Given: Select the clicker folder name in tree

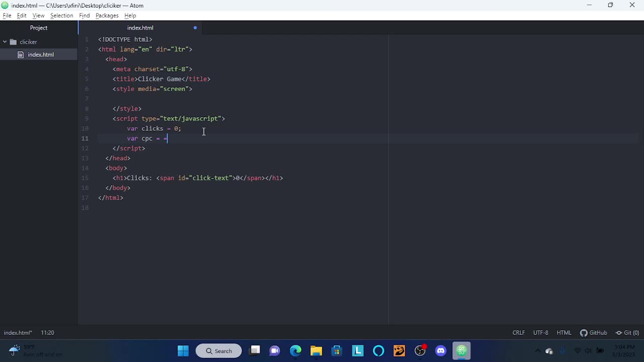Looking at the screenshot, I should click(x=29, y=42).
